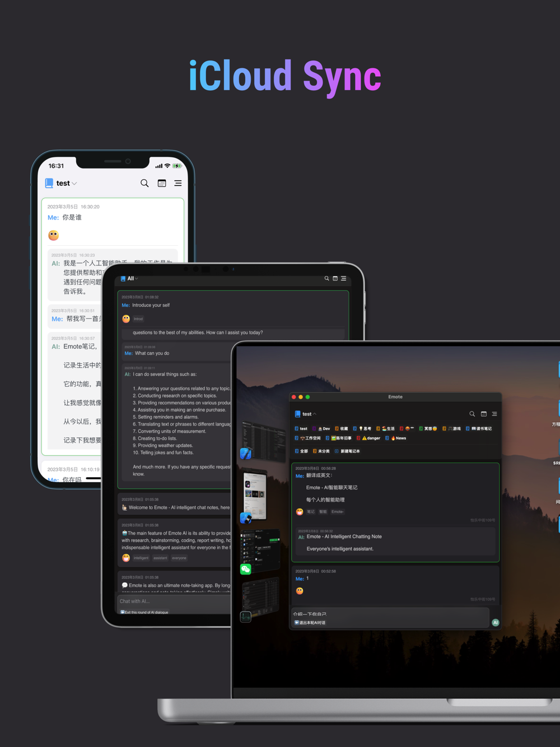
Task: Open search on the iPhone screen
Action: click(x=144, y=183)
